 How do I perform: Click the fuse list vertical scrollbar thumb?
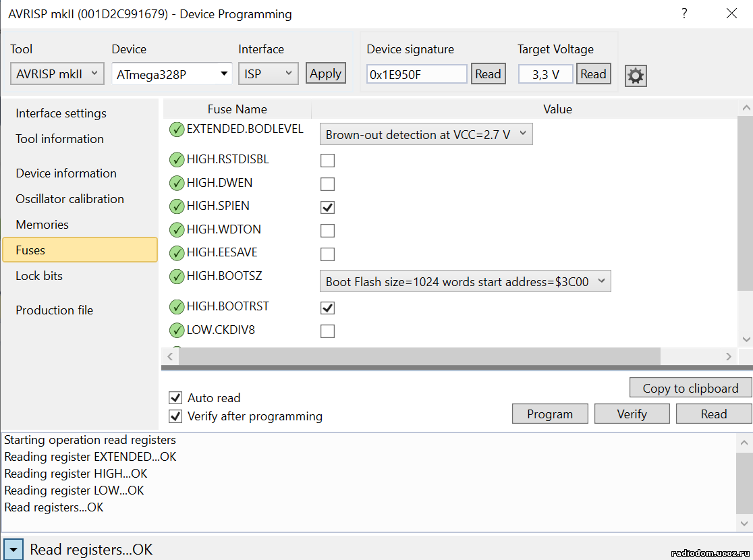746,204
